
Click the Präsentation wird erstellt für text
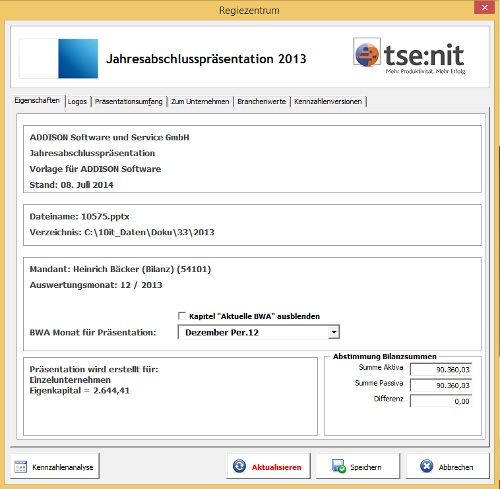coord(94,369)
